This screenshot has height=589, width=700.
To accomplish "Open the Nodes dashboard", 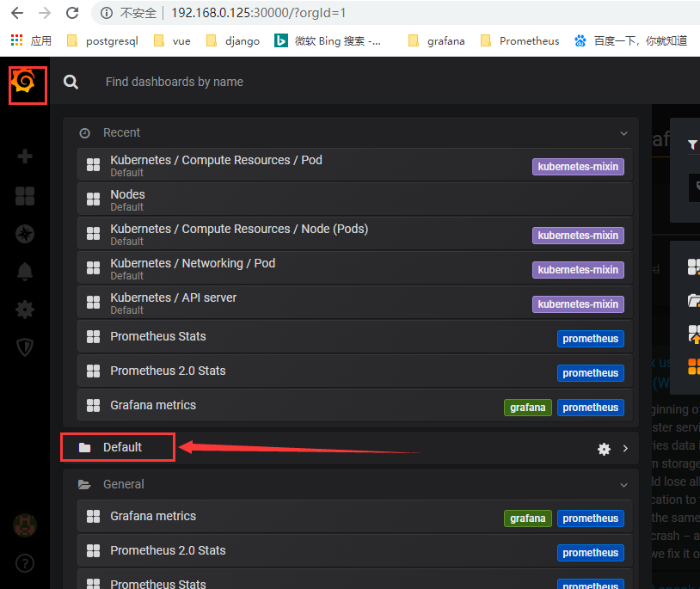I will [355, 199].
